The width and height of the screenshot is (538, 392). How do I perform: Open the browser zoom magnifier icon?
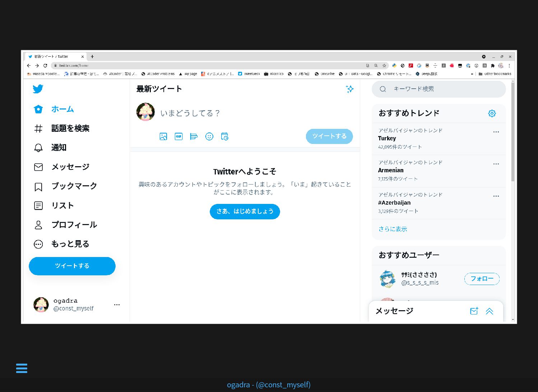coord(376,66)
